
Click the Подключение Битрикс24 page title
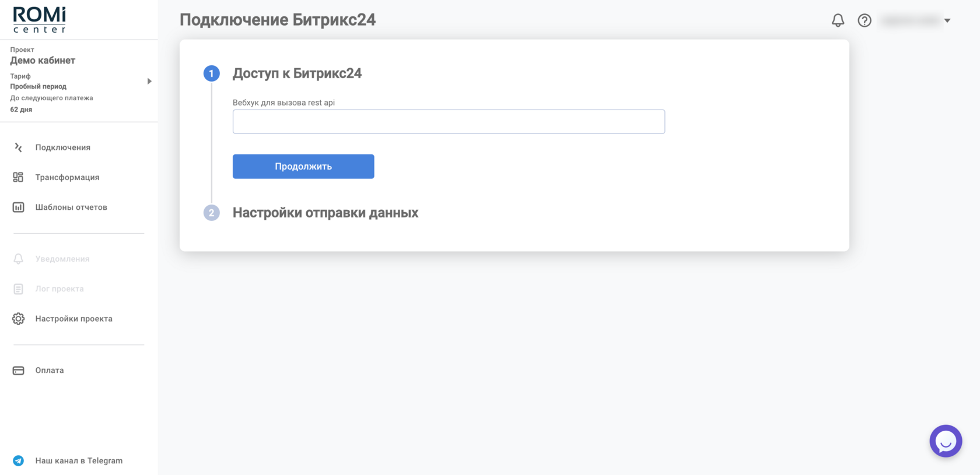(x=278, y=20)
